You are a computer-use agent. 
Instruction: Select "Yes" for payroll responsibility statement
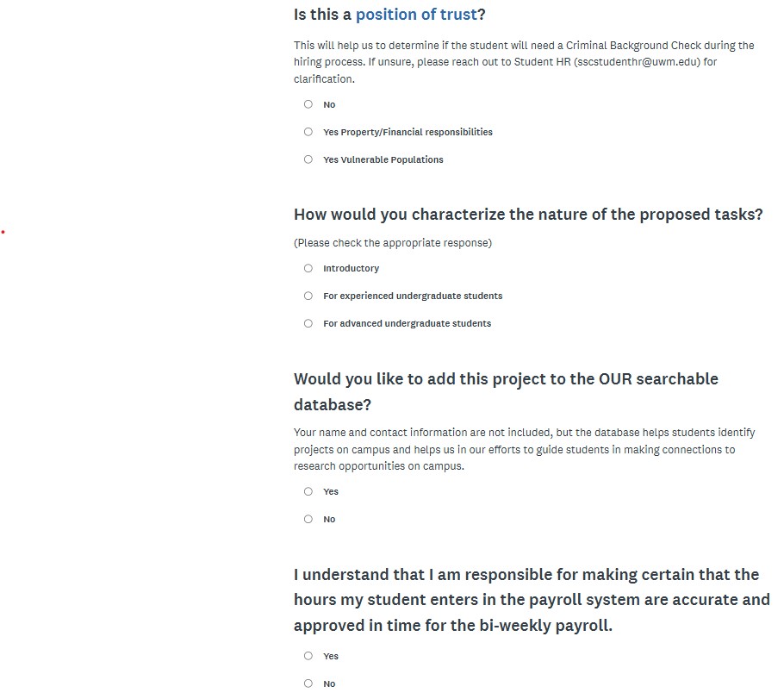tap(308, 656)
